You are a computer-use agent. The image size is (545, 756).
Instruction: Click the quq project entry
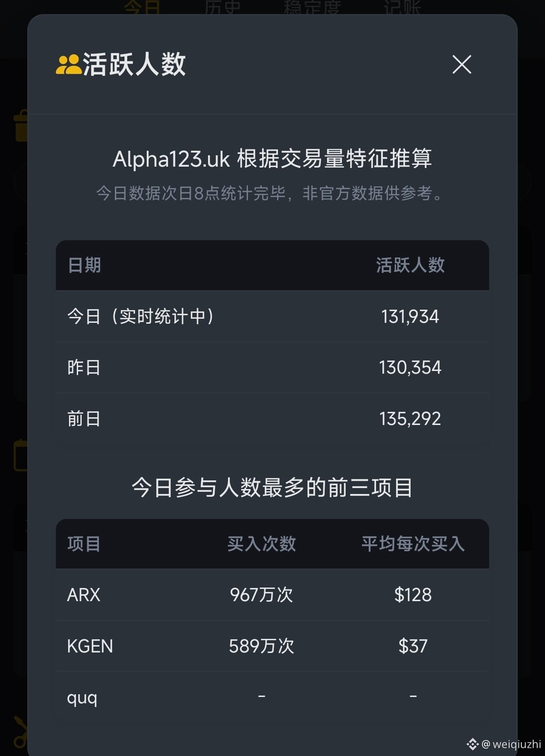pos(82,698)
